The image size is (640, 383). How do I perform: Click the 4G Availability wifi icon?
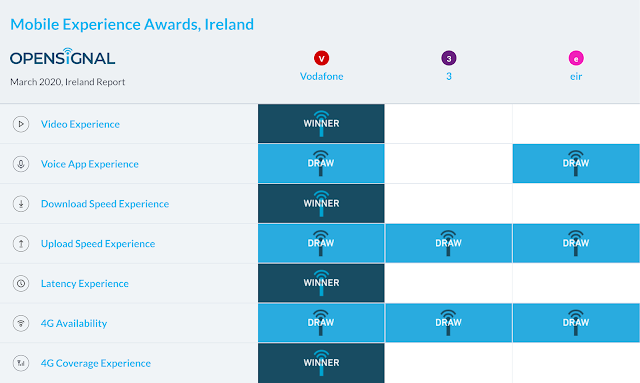(x=21, y=323)
